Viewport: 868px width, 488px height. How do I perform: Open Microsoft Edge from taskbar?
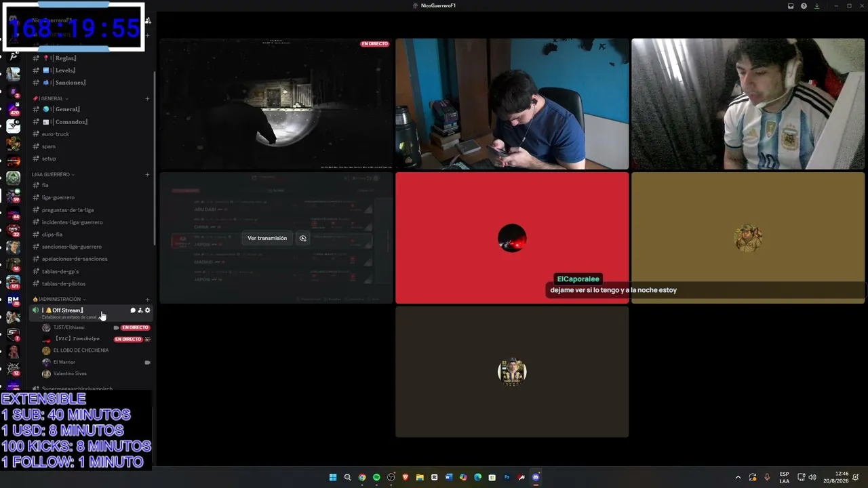[477, 477]
